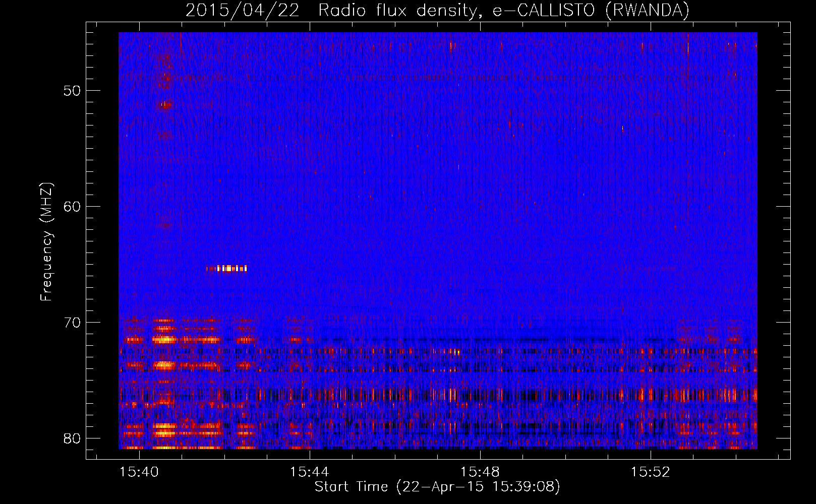The width and height of the screenshot is (816, 504).
Task: Click the 50 frequency tick label
Action: tap(72, 91)
